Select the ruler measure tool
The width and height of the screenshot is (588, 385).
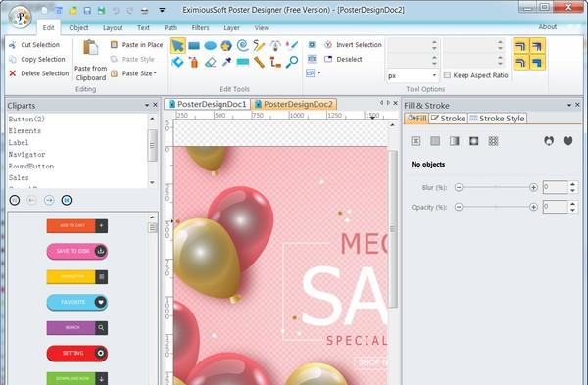click(x=259, y=62)
